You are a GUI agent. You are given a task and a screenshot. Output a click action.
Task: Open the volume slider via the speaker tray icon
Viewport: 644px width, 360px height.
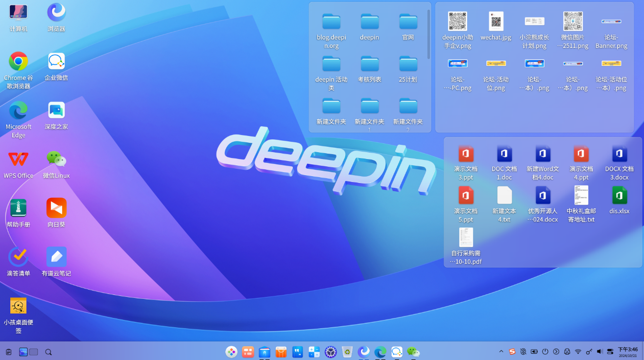coord(599,351)
